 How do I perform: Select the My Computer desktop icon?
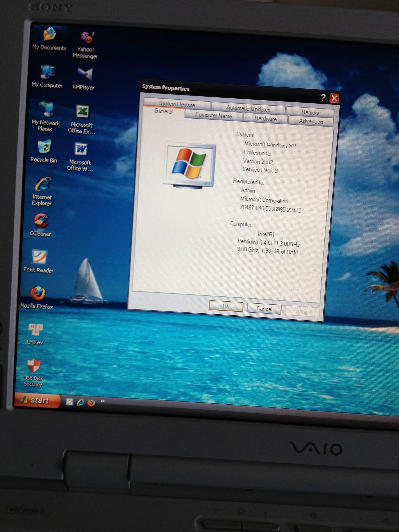coord(48,76)
